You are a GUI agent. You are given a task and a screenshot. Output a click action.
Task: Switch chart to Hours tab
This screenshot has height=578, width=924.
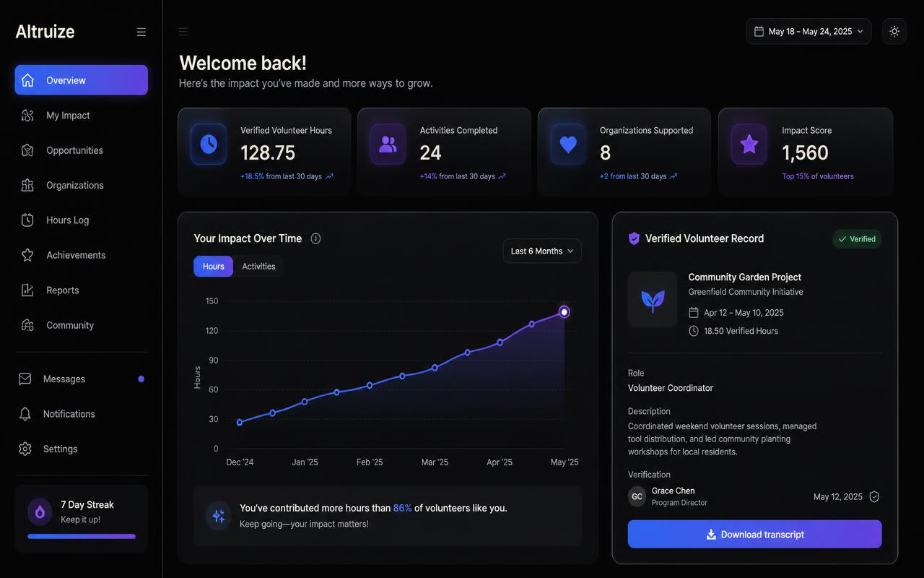coord(213,267)
